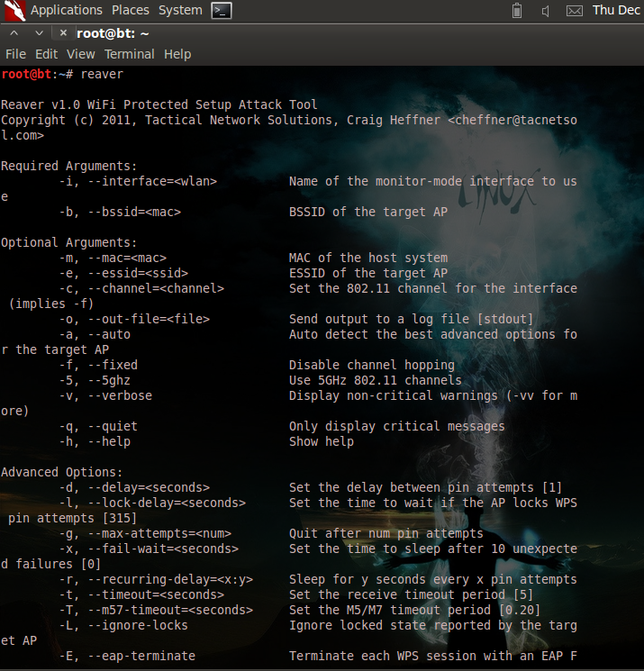Click the typed 'reaver' command
The image size is (644, 671).
102,75
